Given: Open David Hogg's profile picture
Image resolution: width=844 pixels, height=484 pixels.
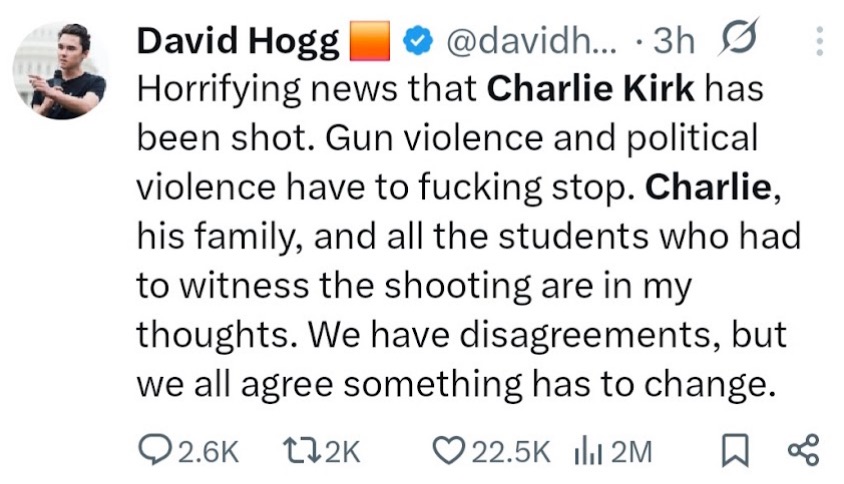Looking at the screenshot, I should pyautogui.click(x=60, y=70).
